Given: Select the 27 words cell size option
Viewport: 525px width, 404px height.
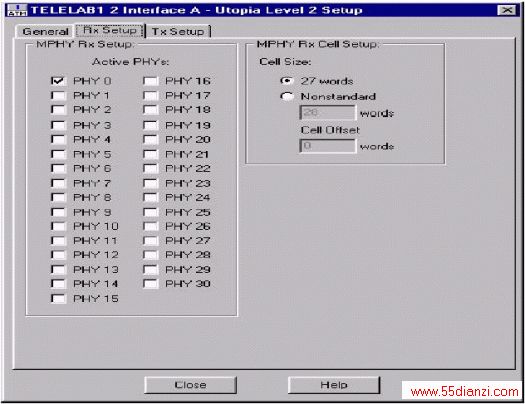Looking at the screenshot, I should coord(287,81).
